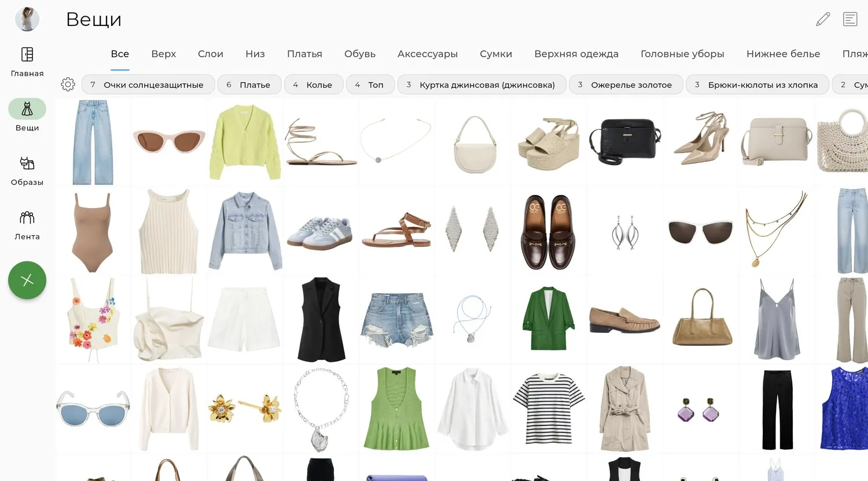Close the green floating add button
The width and height of the screenshot is (868, 481).
(27, 280)
